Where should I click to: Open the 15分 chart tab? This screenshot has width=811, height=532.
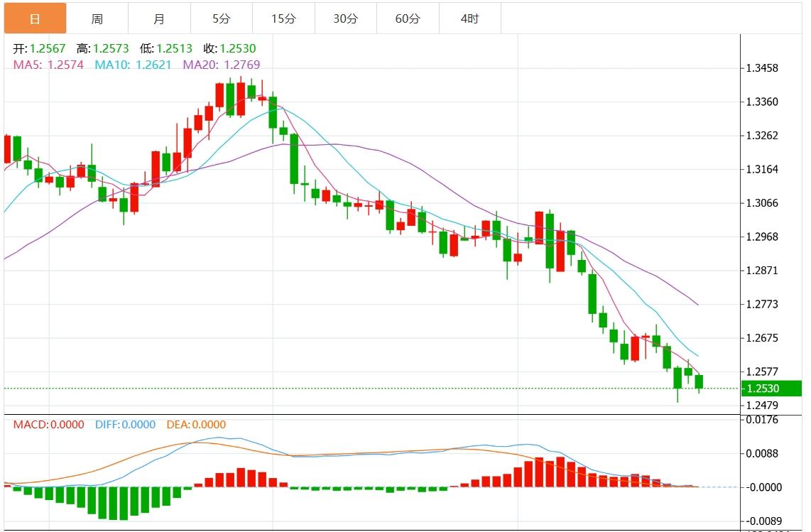tap(283, 18)
